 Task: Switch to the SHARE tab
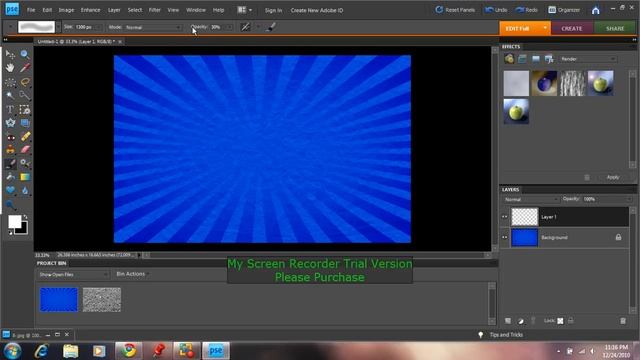point(615,29)
